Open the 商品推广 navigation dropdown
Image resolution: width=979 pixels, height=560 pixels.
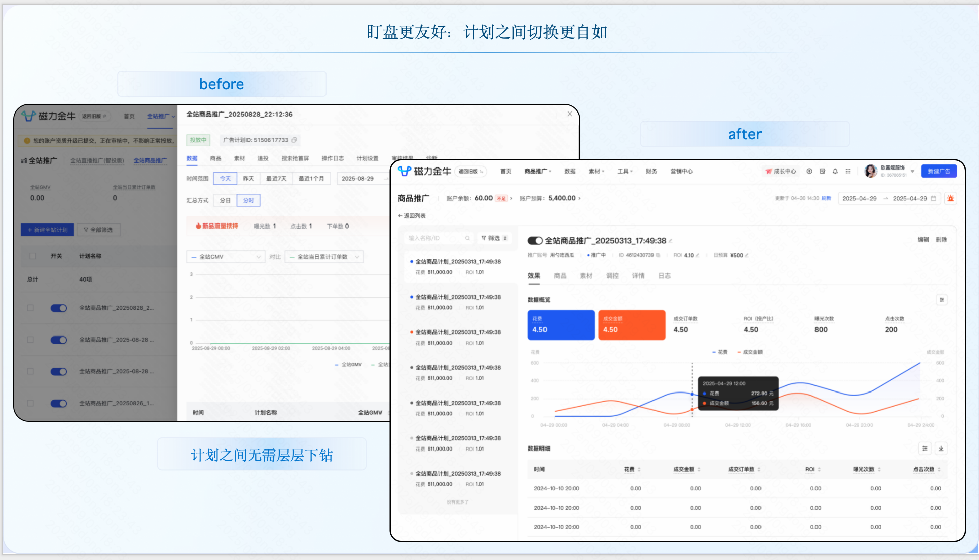pos(536,171)
